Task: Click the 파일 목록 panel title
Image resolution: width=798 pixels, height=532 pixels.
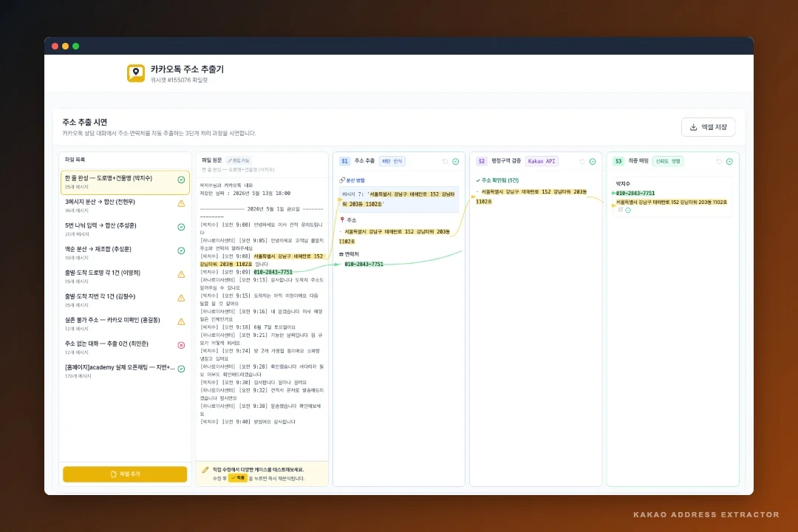Action: pos(75,160)
